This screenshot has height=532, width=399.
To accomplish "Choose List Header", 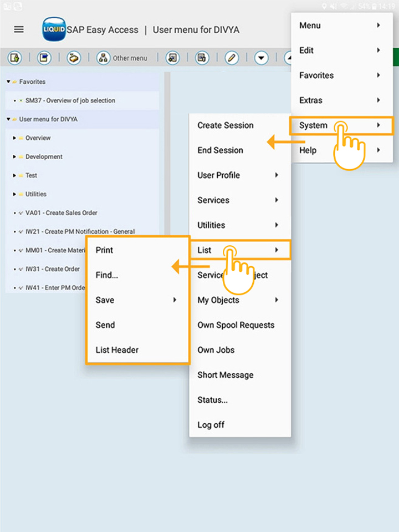I will 137,350.
